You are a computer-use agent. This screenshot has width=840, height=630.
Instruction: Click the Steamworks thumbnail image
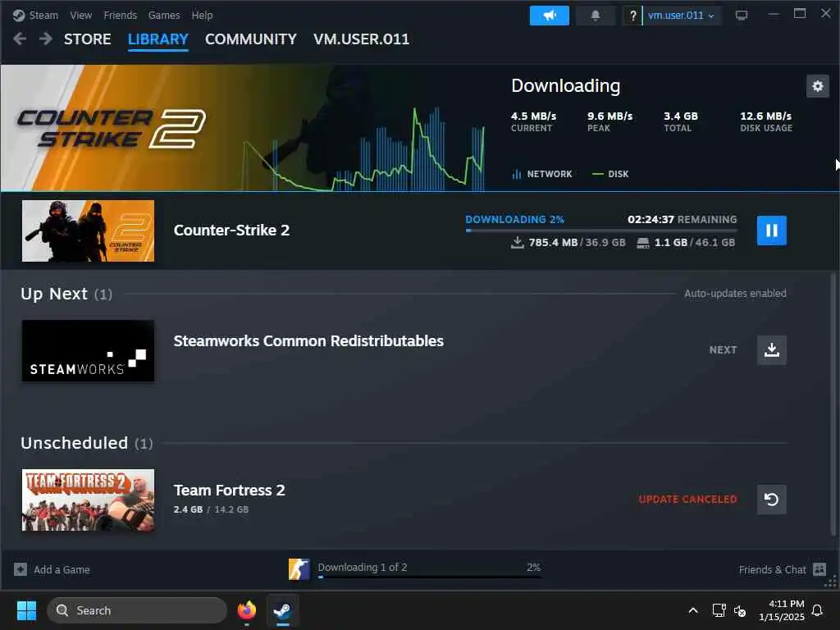pyautogui.click(x=88, y=351)
